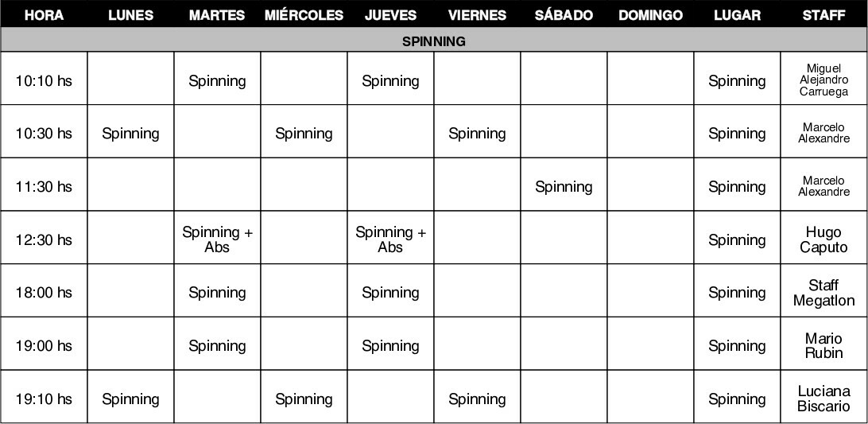Click the 12:30 hs time cell

pyautogui.click(x=44, y=239)
